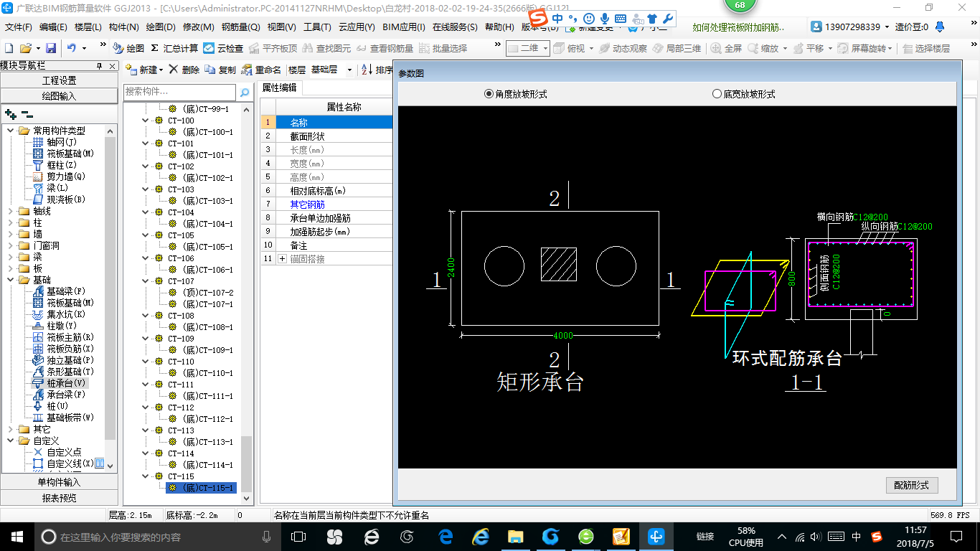Click the Windows Start button

pos(17,536)
